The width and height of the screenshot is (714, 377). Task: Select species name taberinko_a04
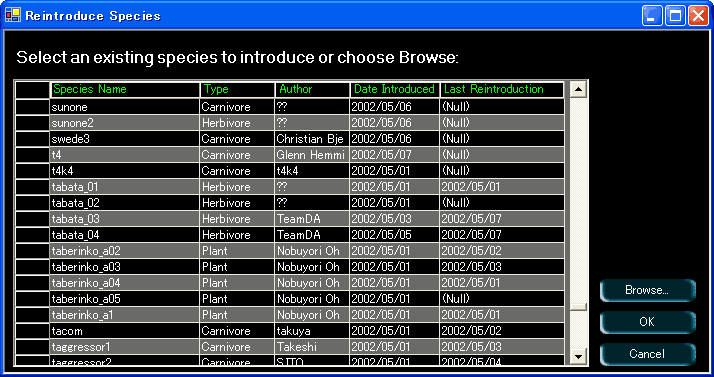[125, 283]
